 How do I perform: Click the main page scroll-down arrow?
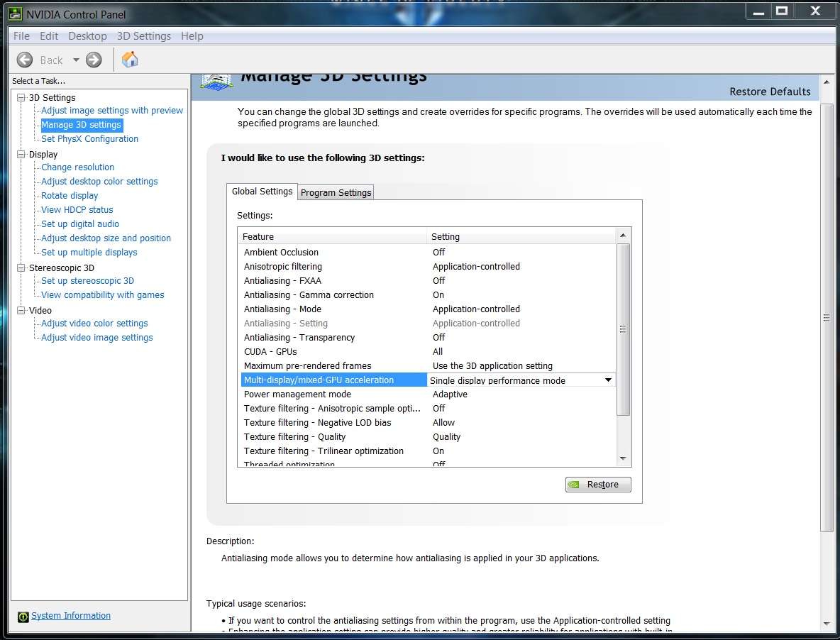(x=827, y=624)
